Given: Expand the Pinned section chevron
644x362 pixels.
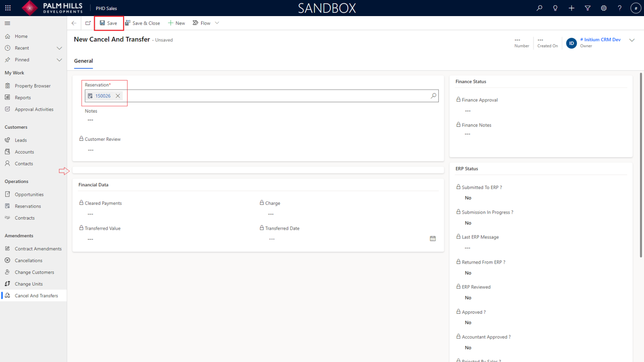Looking at the screenshot, I should [x=59, y=60].
